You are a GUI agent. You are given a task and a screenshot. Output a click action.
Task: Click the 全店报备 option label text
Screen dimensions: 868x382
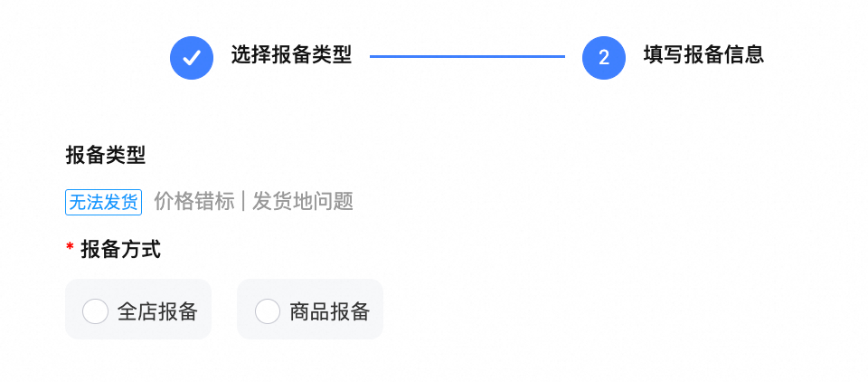coord(157,311)
